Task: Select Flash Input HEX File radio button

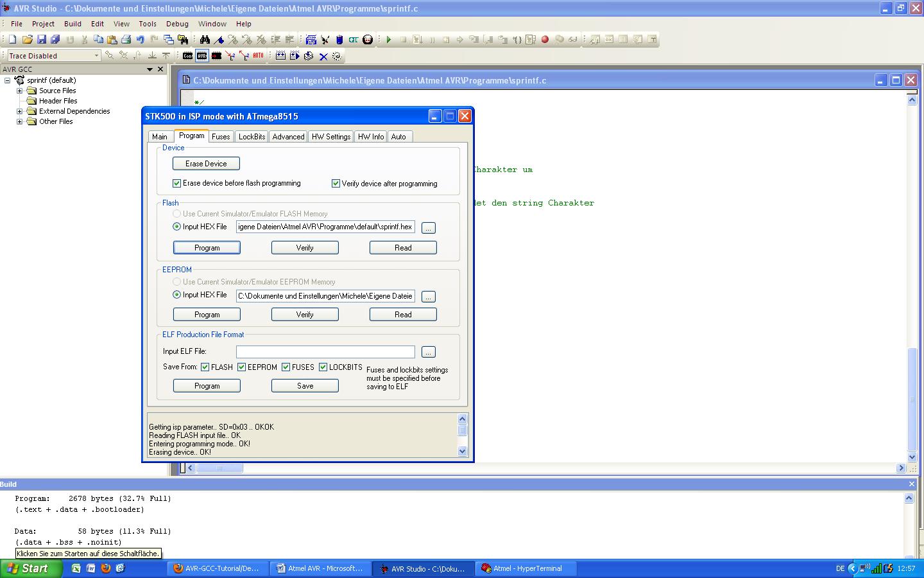Action: 176,227
